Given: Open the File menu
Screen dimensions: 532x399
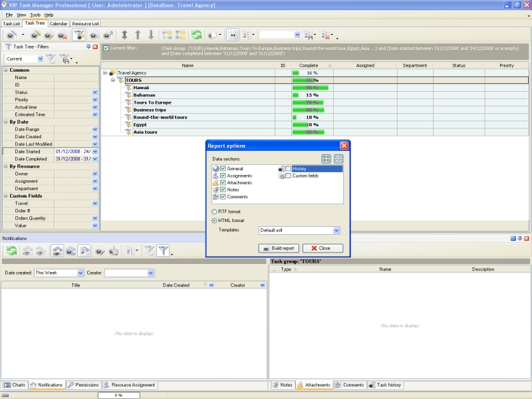Looking at the screenshot, I should (x=9, y=15).
